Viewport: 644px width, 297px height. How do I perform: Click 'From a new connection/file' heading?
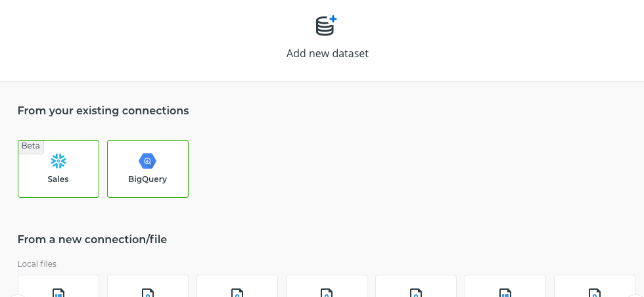click(92, 240)
